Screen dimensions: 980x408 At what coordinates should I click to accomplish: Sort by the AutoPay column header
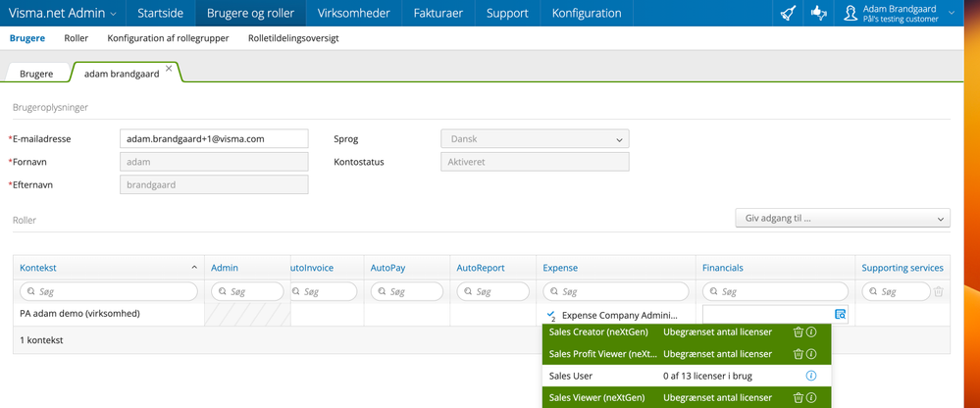387,268
